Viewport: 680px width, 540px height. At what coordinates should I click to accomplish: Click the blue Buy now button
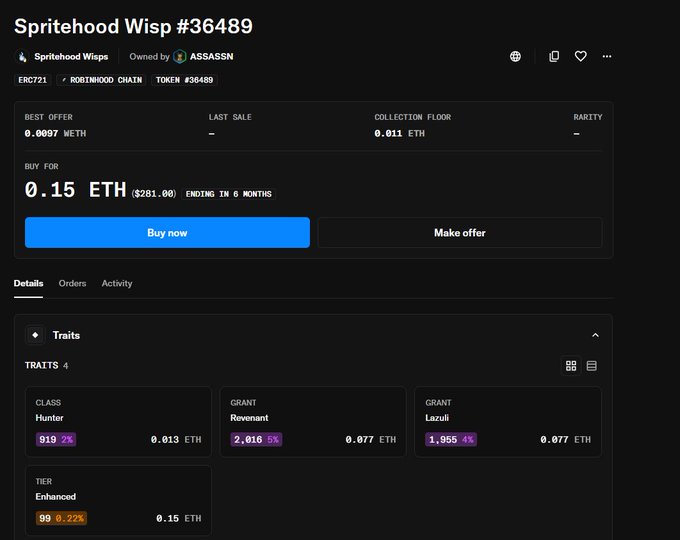point(167,233)
